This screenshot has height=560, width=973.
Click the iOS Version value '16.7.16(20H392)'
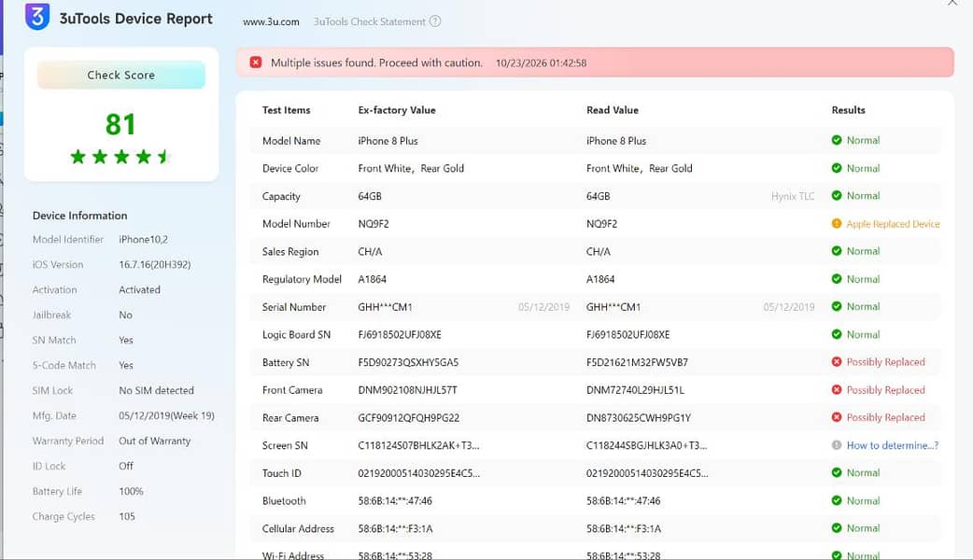coord(154,265)
